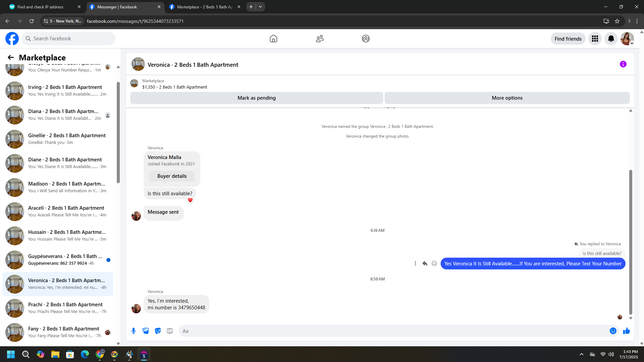This screenshot has height=362, width=644.
Task: Open More options for the listing
Action: point(507,98)
